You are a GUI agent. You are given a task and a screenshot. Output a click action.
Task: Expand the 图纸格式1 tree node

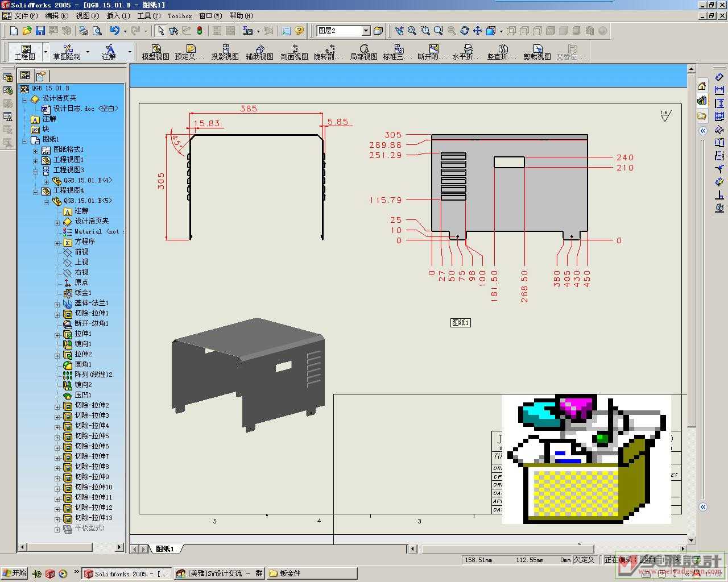[x=35, y=150]
